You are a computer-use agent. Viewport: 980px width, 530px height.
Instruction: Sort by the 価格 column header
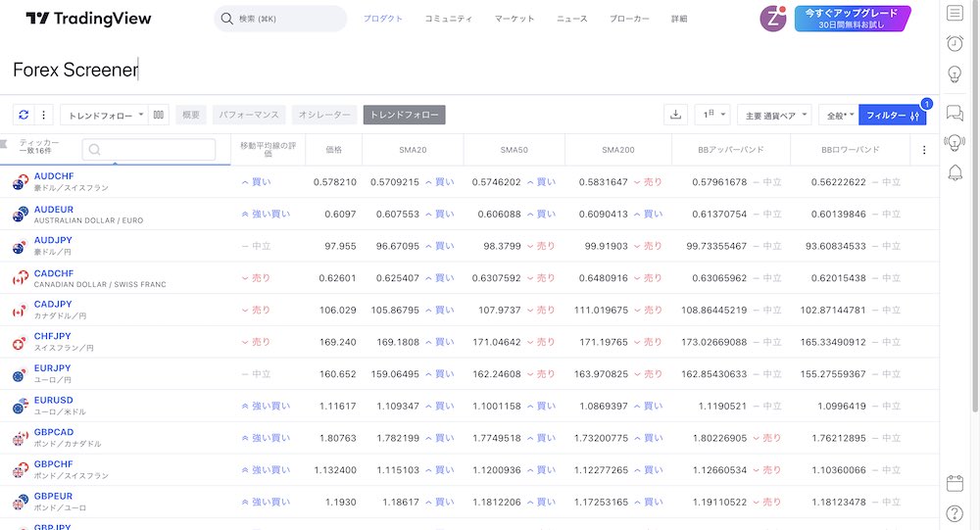point(334,150)
